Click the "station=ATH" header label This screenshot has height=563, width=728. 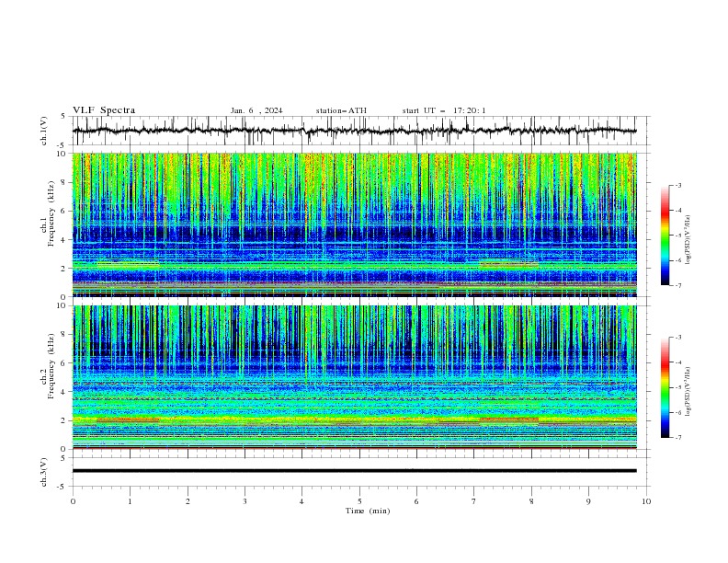click(x=341, y=110)
